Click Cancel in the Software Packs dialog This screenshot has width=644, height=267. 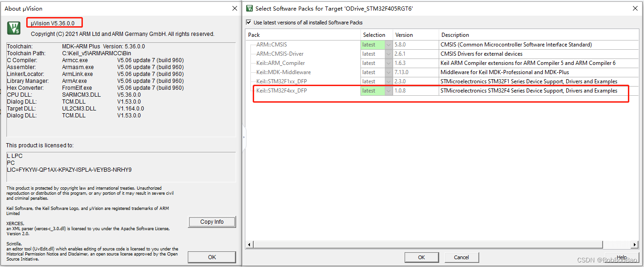461,257
